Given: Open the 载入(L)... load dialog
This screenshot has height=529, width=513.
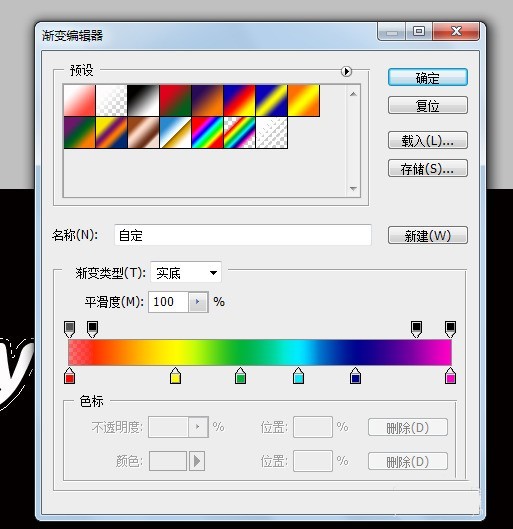Looking at the screenshot, I should click(428, 140).
